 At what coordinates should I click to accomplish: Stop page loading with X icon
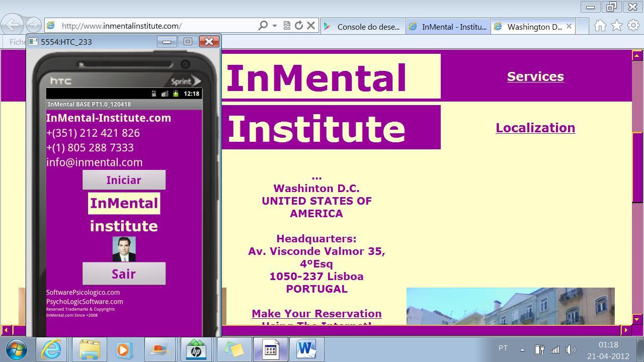point(311,26)
